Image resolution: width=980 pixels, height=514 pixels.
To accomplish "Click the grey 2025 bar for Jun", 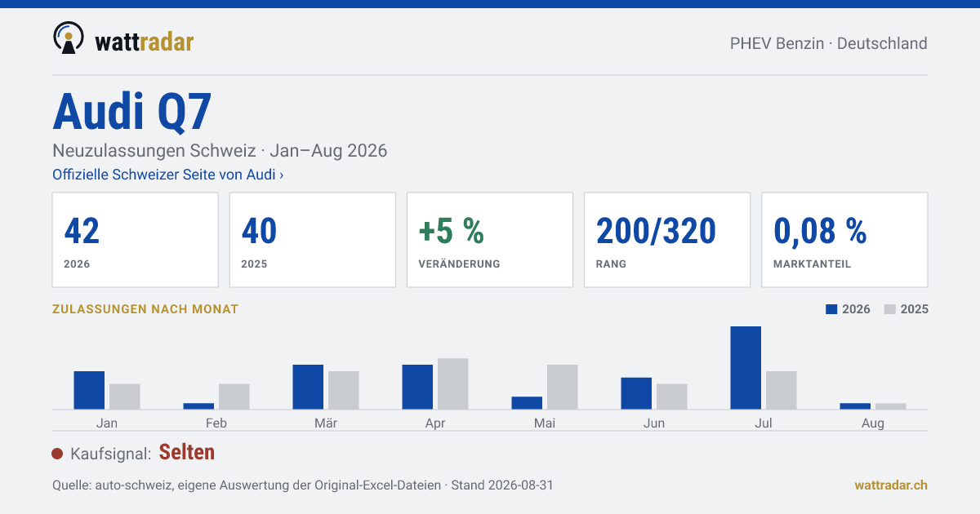I will click(x=672, y=397).
